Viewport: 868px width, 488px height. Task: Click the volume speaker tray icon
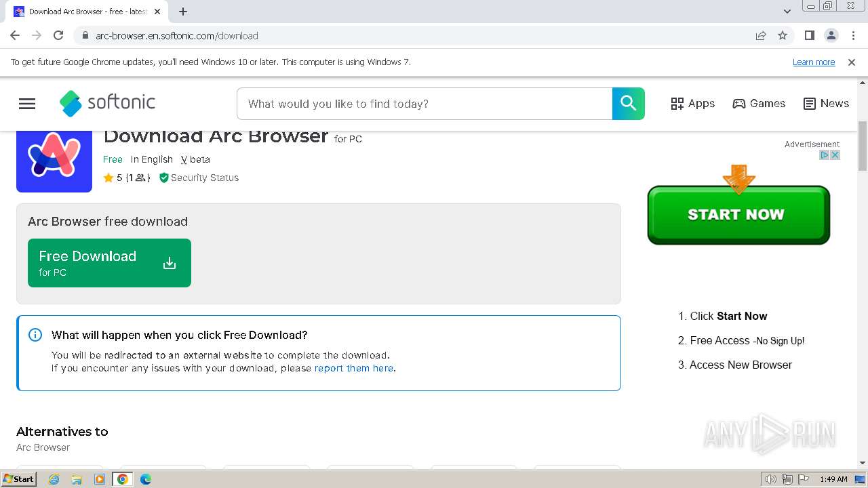[771, 479]
